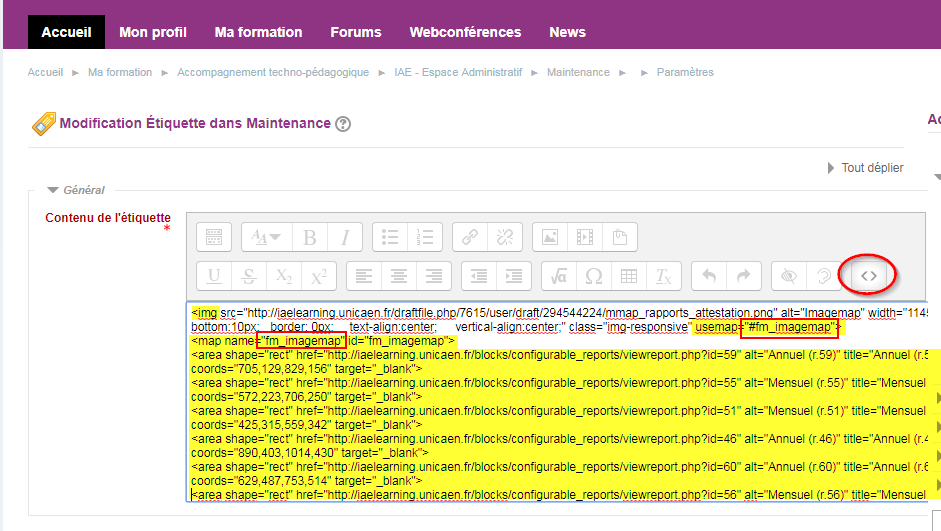
Task: Open the Ma formation menu
Action: (258, 32)
